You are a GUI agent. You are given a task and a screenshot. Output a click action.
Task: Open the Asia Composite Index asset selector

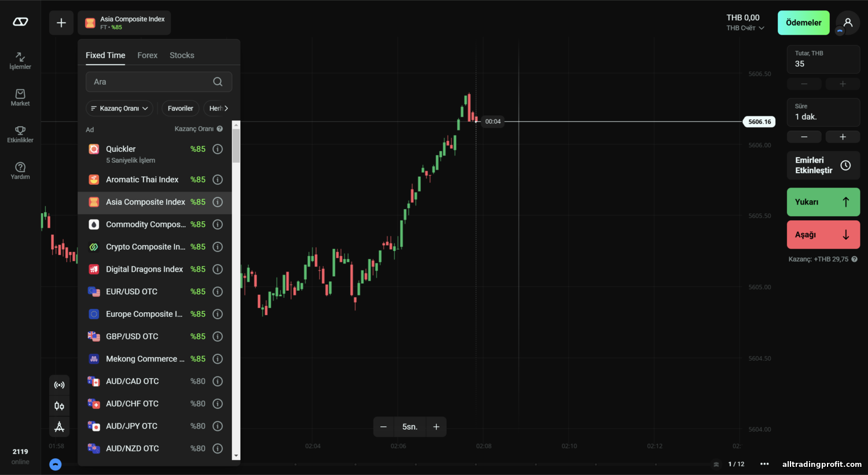(124, 23)
